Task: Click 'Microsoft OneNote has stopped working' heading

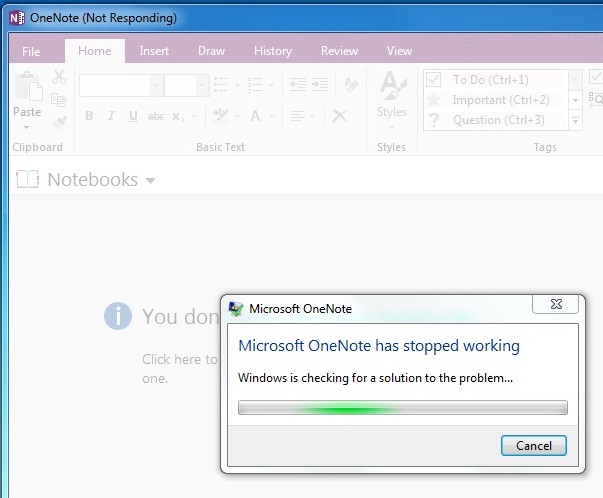Action: [379, 345]
